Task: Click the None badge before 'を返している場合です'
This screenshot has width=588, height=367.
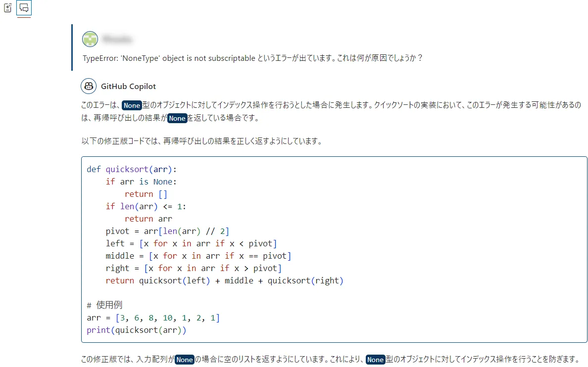Action: click(x=177, y=118)
